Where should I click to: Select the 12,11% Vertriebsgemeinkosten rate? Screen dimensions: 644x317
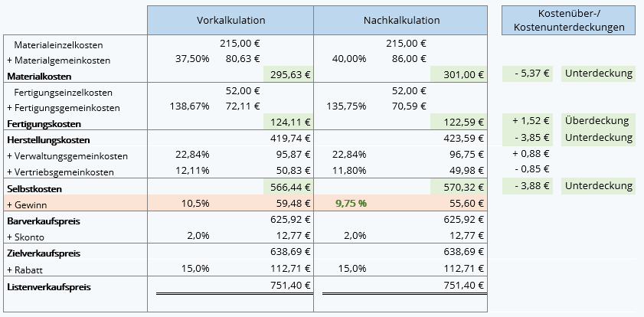[192, 172]
